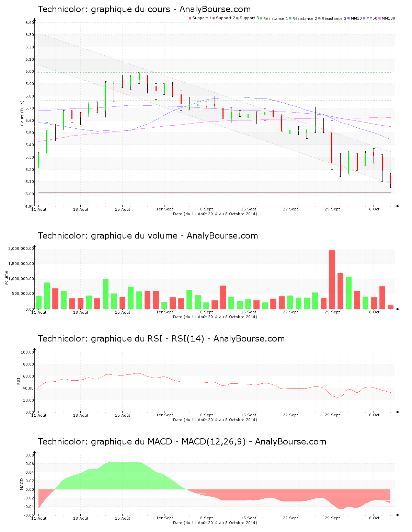Click the 'MACD' y-axis label
Screen dimensions: 412x532
click(x=22, y=484)
